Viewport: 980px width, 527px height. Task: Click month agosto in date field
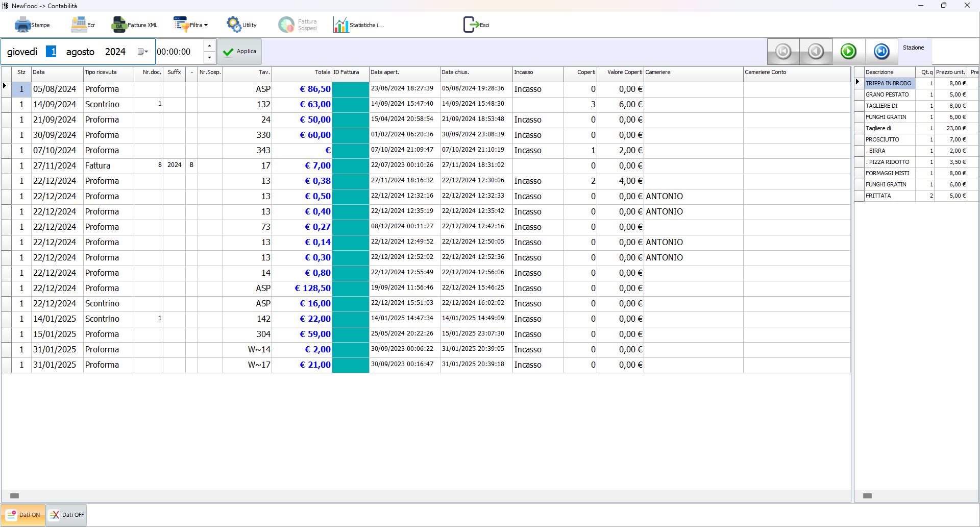click(80, 52)
